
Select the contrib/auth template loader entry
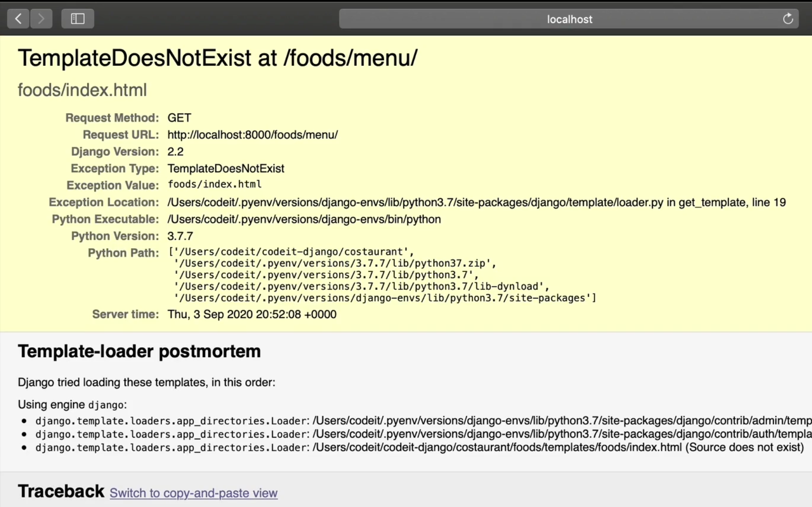(423, 434)
